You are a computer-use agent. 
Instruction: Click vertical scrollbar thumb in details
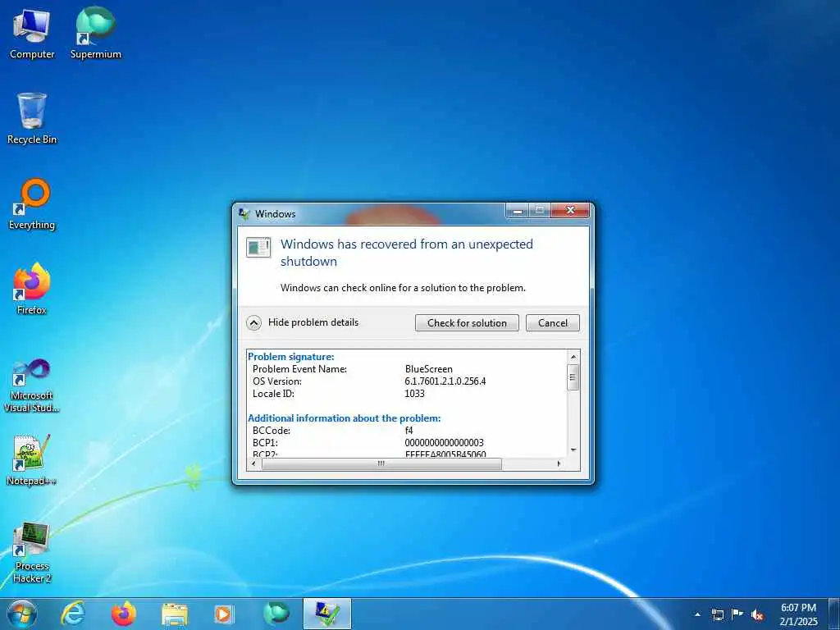pos(573,377)
